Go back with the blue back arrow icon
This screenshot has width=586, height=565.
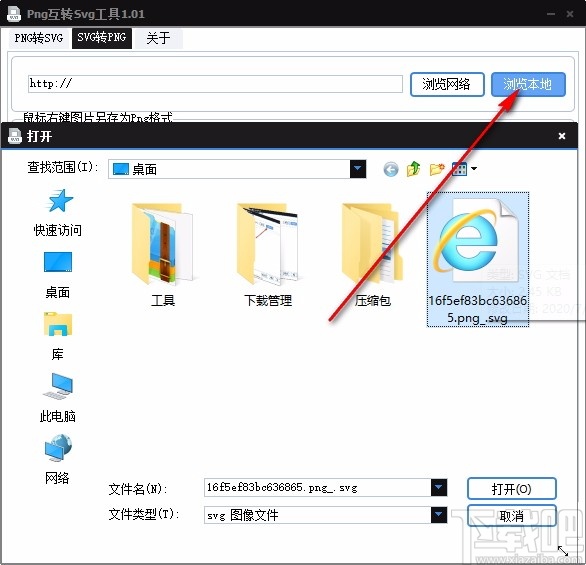click(391, 170)
